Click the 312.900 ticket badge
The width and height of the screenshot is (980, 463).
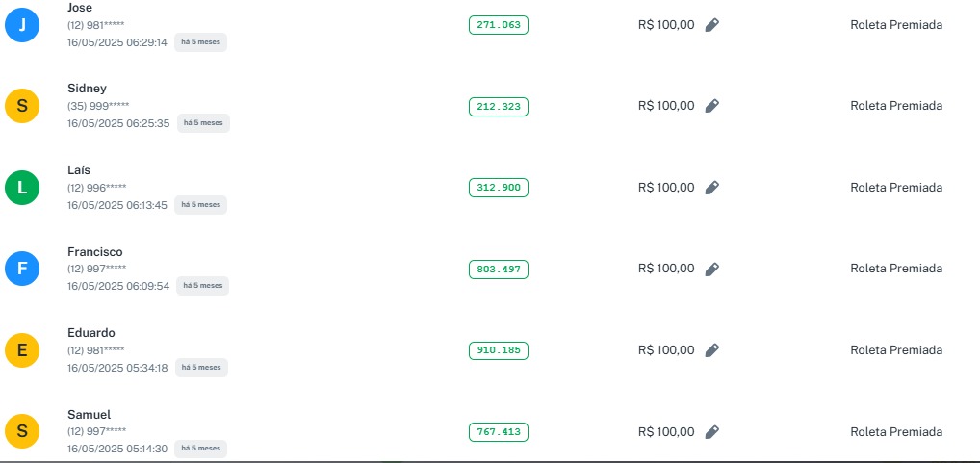[x=499, y=188]
